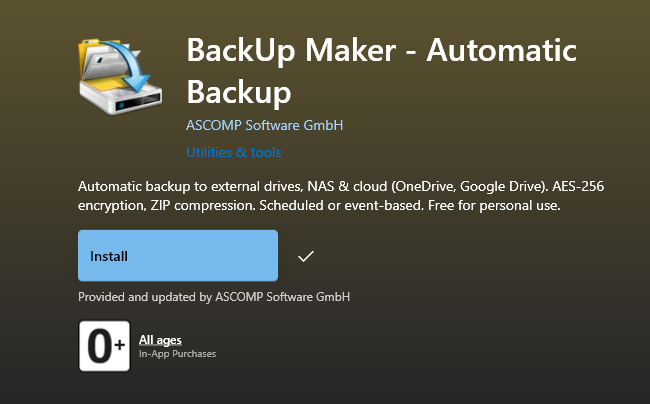
Task: Open ASCOMP Software GmbH publisher link
Action: 264,125
